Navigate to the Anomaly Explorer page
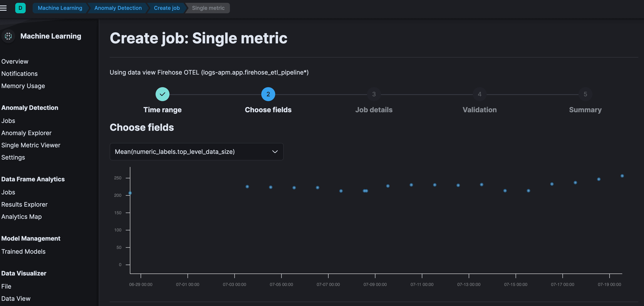Screen dimensions: 644x306 (26, 133)
